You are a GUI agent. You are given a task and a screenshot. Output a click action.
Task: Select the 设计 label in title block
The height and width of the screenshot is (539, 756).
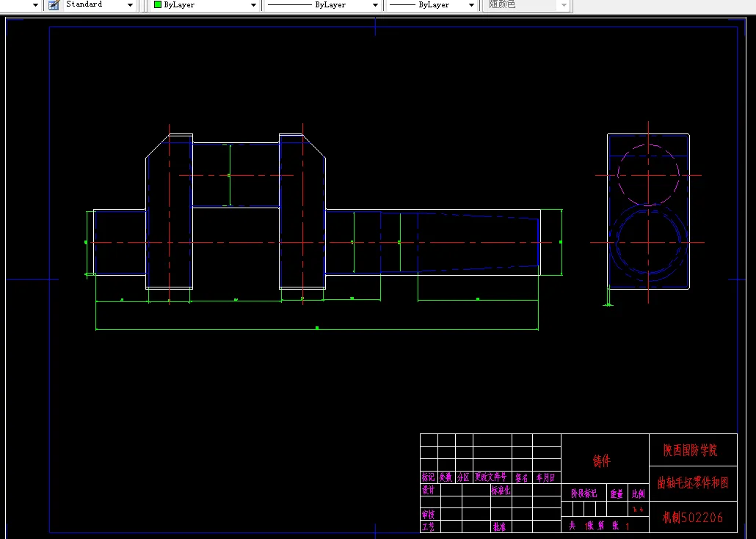(428, 490)
